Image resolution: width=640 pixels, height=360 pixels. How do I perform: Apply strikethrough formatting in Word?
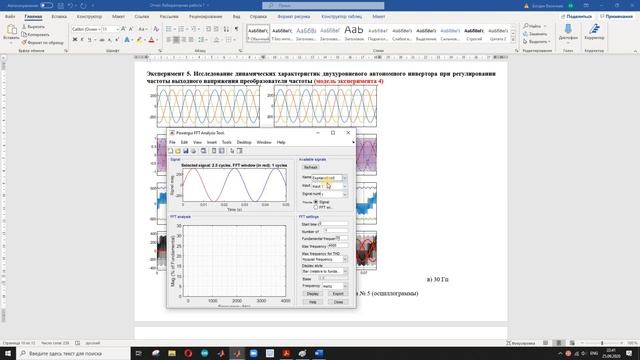tap(102, 40)
